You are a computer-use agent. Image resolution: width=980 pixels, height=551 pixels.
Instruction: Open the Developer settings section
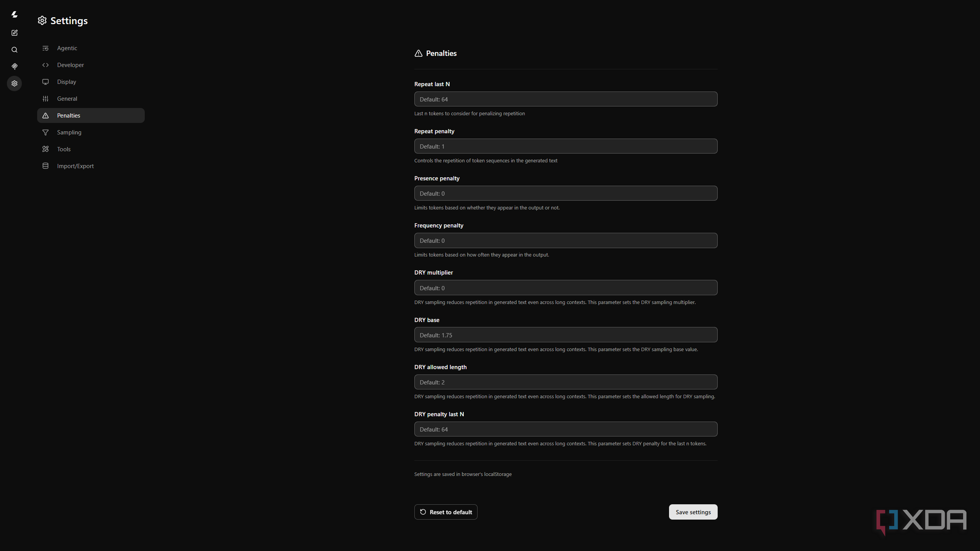(91, 65)
